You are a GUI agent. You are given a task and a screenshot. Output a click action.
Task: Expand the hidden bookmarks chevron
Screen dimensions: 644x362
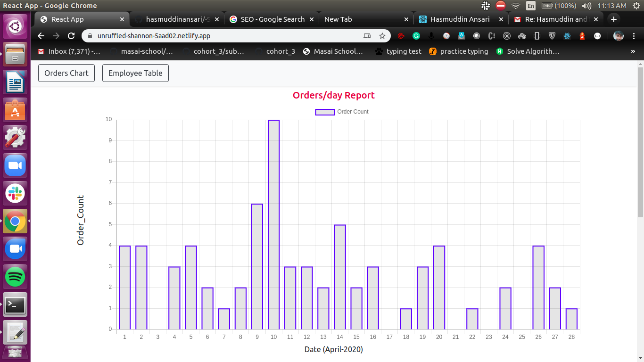[633, 51]
